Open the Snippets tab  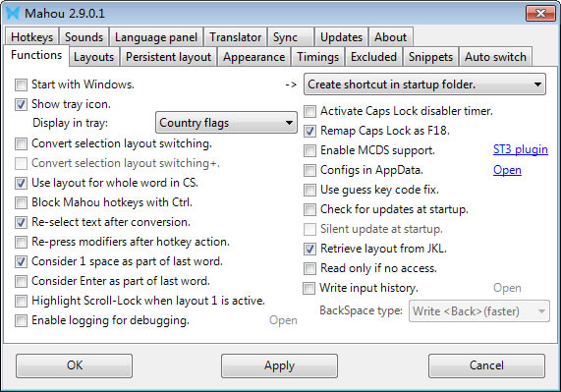click(x=430, y=57)
